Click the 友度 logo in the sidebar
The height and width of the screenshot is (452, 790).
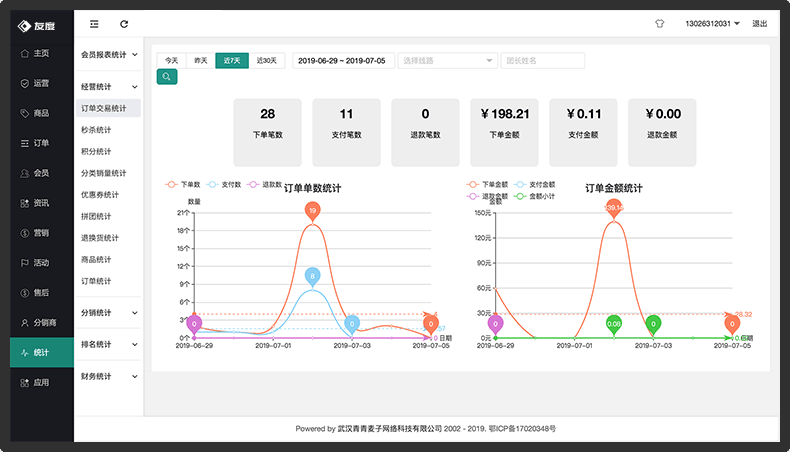pos(36,26)
